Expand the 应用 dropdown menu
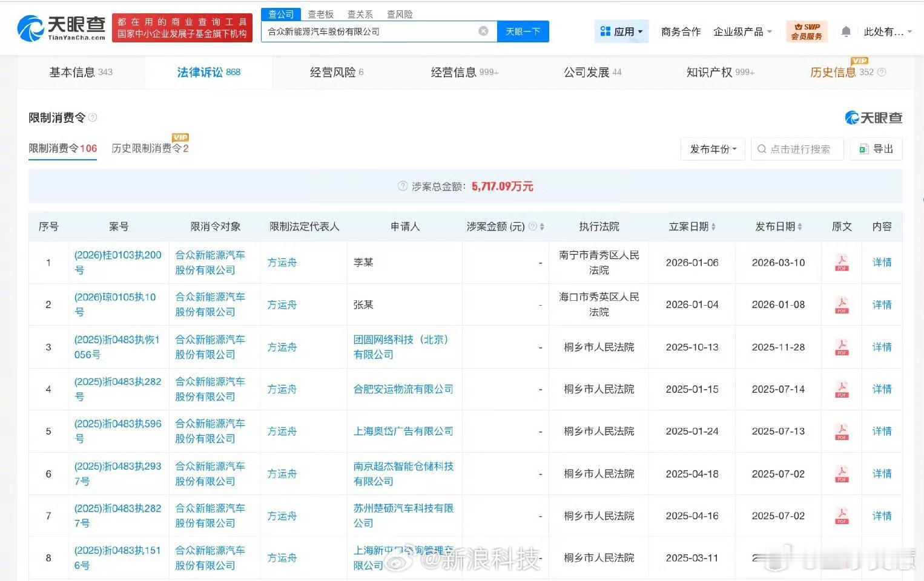Viewport: 924px width, 581px height. point(621,31)
